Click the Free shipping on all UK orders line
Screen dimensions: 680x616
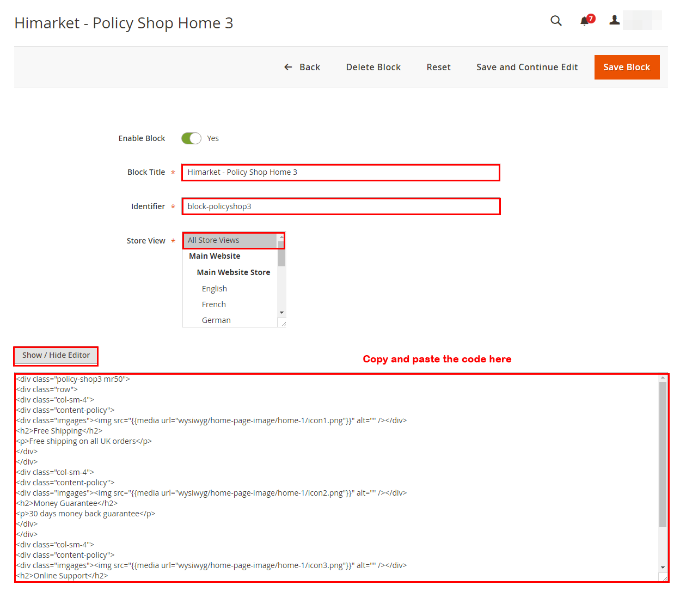click(84, 441)
